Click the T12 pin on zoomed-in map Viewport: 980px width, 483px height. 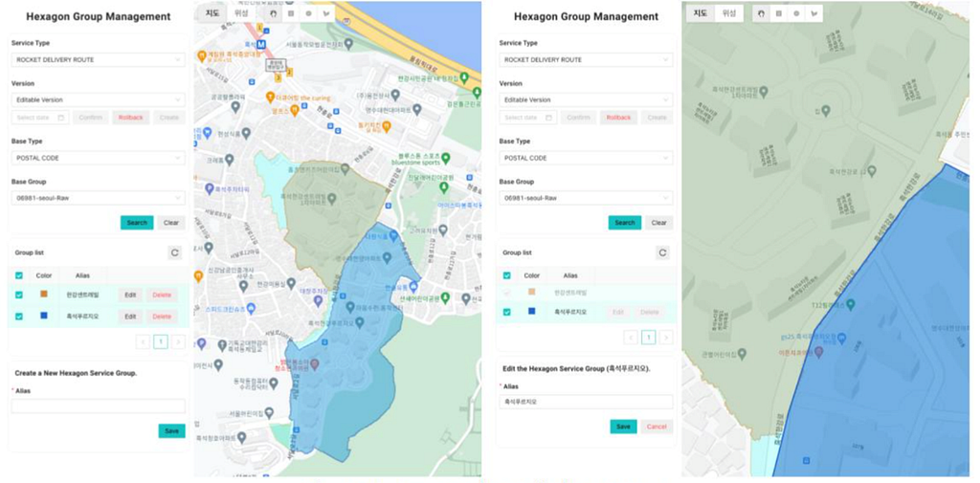pyautogui.click(x=850, y=304)
